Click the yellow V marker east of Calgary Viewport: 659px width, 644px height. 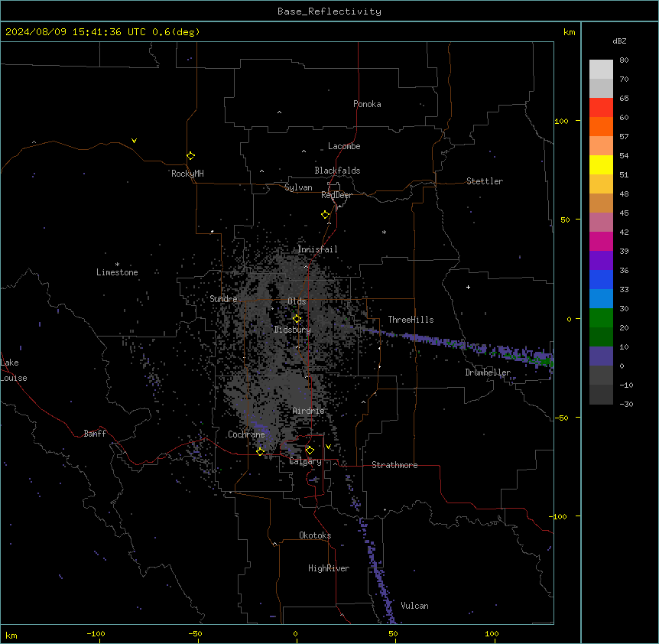(x=328, y=447)
